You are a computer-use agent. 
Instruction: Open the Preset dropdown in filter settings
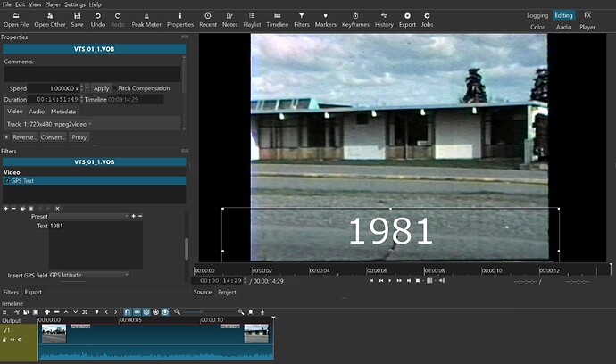(89, 216)
